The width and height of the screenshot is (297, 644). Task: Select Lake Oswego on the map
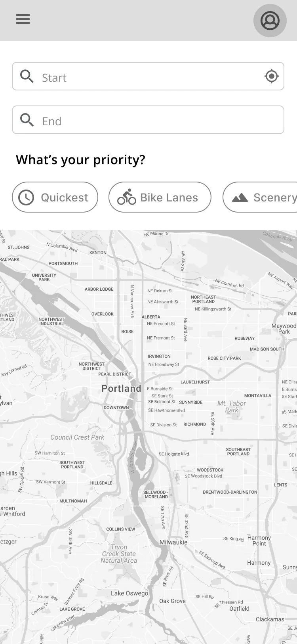[129, 594]
